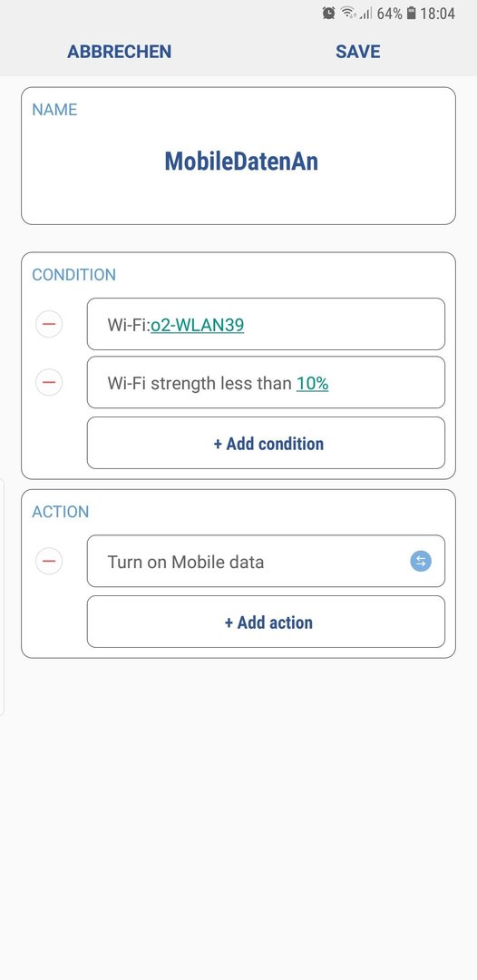The image size is (477, 980).
Task: Open the Turn on Mobile data row
Action: [x=266, y=561]
